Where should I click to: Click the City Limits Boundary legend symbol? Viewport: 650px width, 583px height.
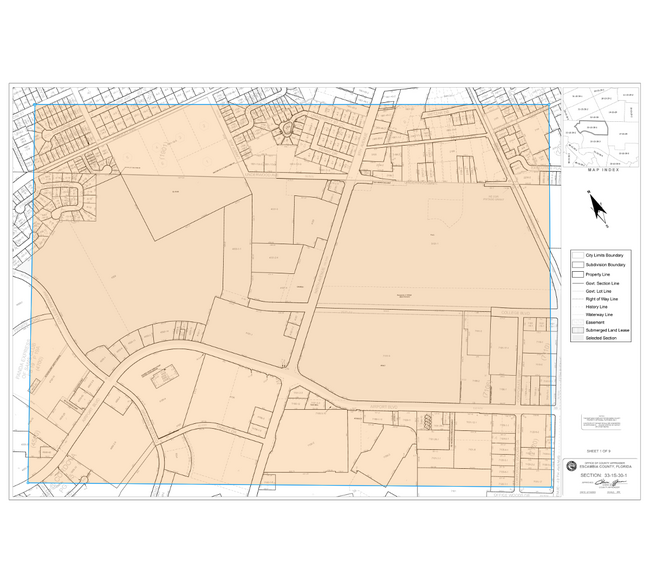(576, 256)
